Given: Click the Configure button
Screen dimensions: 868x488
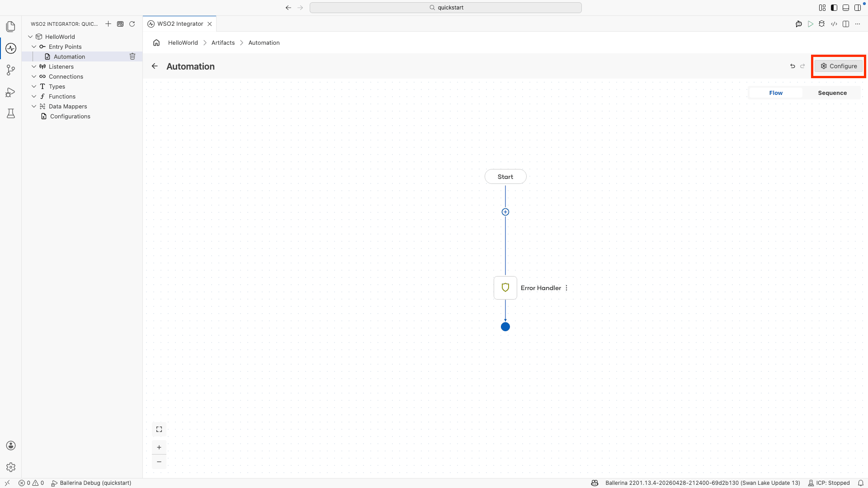Looking at the screenshot, I should [839, 66].
